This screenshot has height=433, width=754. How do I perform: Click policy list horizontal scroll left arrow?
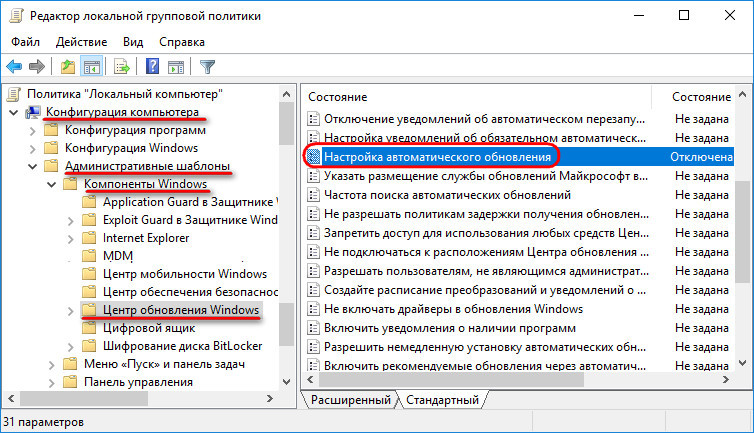click(310, 380)
